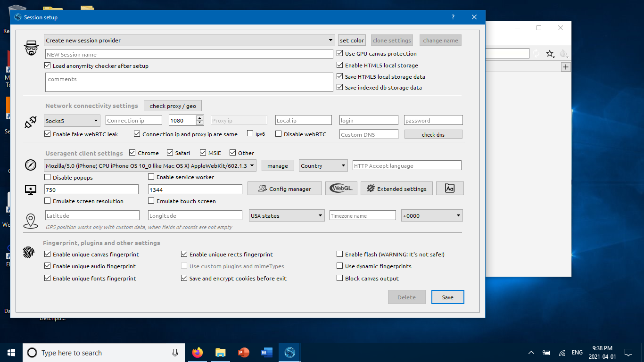
Task: Uncheck Enable unique canvas fingerprint
Action: coord(47,254)
